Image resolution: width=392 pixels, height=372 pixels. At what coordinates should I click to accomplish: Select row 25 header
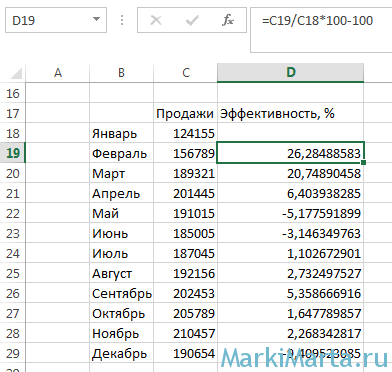tap(13, 273)
